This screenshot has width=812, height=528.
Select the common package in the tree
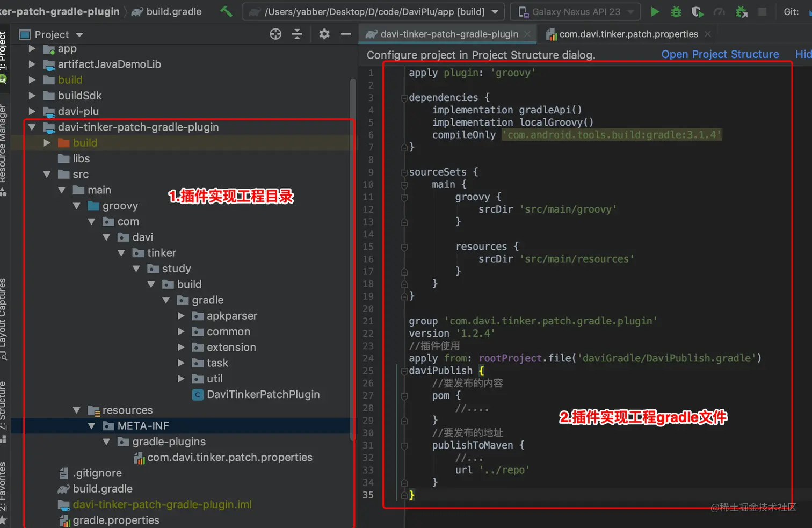click(x=229, y=332)
